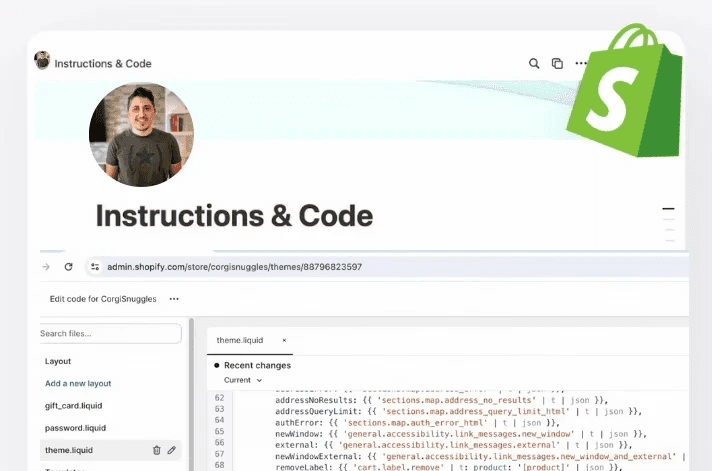Viewport: 713px width, 471px height.
Task: Click the Recent changes label
Action: tap(257, 365)
